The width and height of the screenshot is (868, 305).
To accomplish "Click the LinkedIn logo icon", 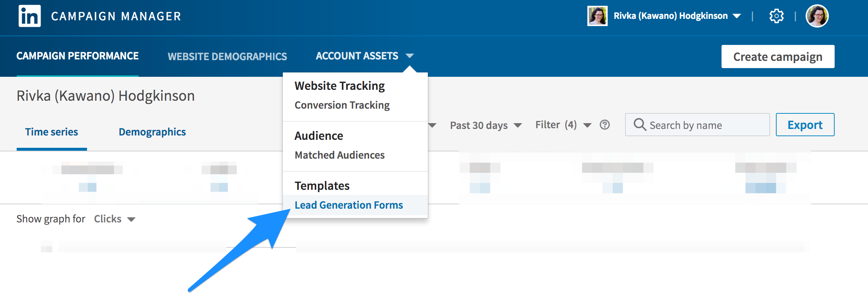I will coord(29,16).
